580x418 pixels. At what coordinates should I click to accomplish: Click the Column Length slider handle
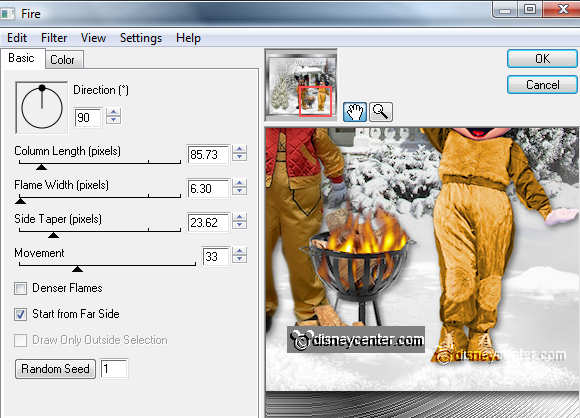[41, 167]
